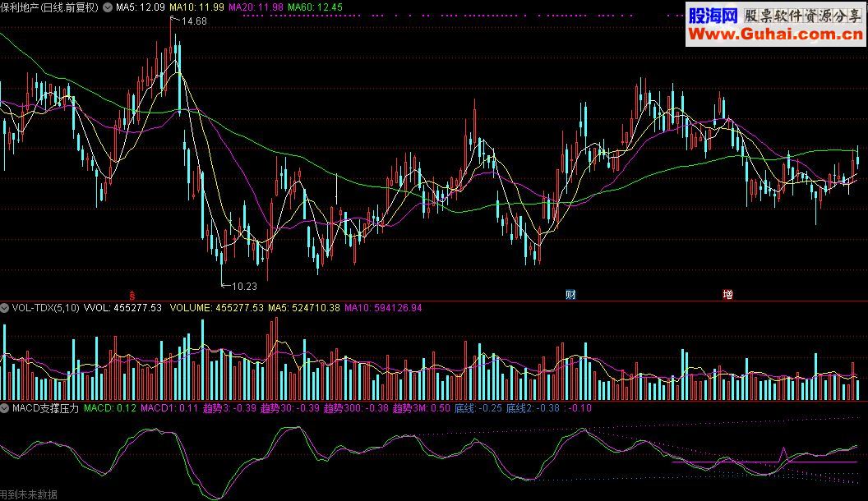Select the MACD支撑压力 indicator name
The image size is (868, 501).
[46, 408]
